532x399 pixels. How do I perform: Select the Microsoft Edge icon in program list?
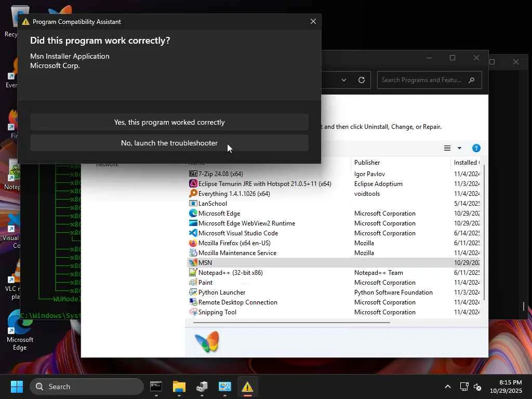(193, 213)
